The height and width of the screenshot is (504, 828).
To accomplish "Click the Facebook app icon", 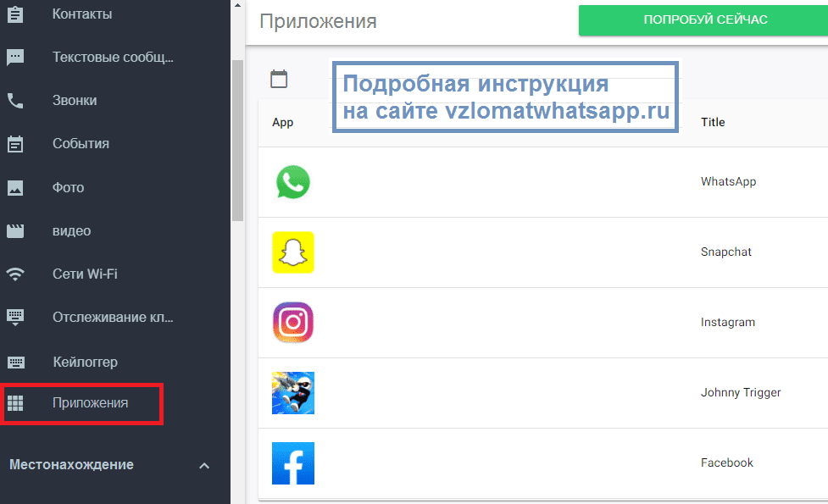I will point(293,463).
